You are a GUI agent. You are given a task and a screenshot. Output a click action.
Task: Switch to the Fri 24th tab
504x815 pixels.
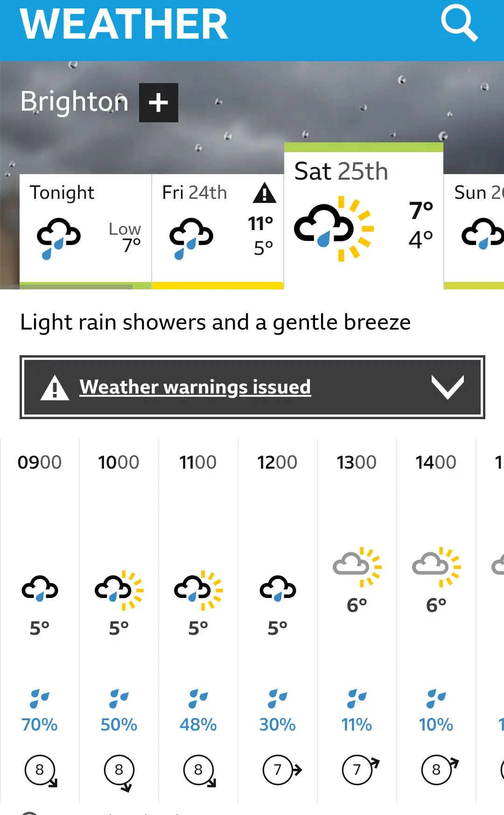click(218, 232)
